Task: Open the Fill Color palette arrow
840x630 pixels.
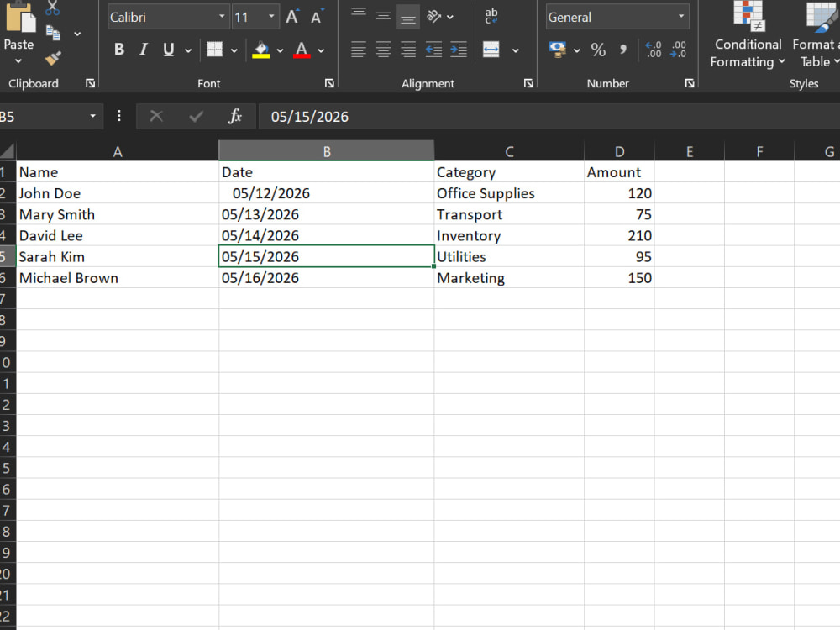Action: click(281, 50)
